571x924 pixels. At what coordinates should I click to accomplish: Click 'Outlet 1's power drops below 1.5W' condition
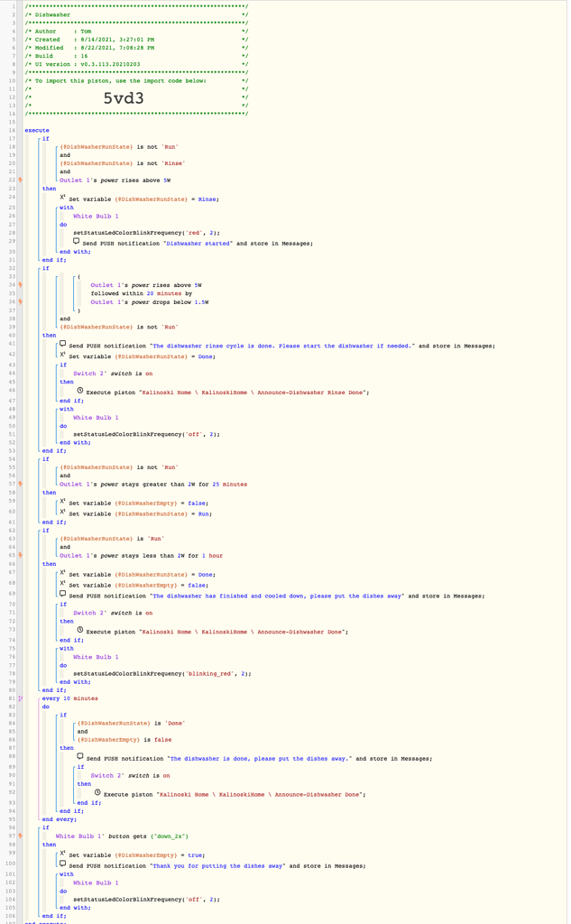(150, 302)
